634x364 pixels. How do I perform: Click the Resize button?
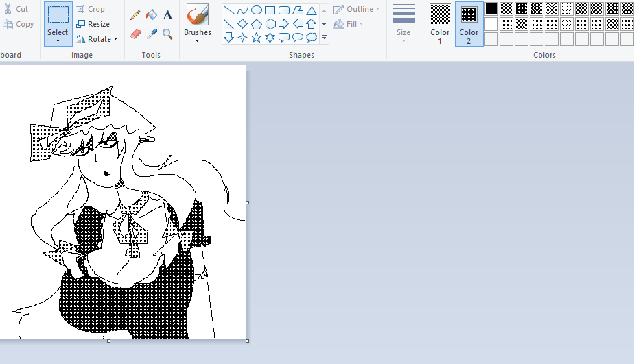[x=93, y=24]
